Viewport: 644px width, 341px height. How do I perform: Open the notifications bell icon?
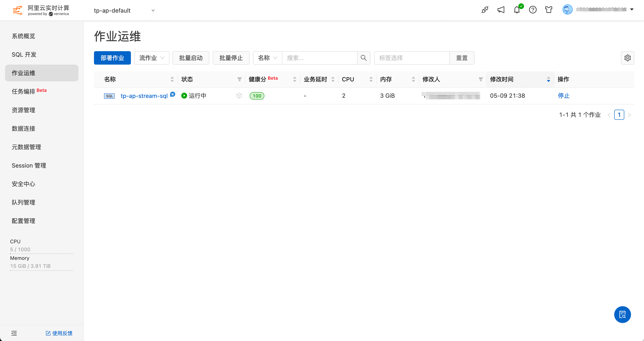coord(517,10)
